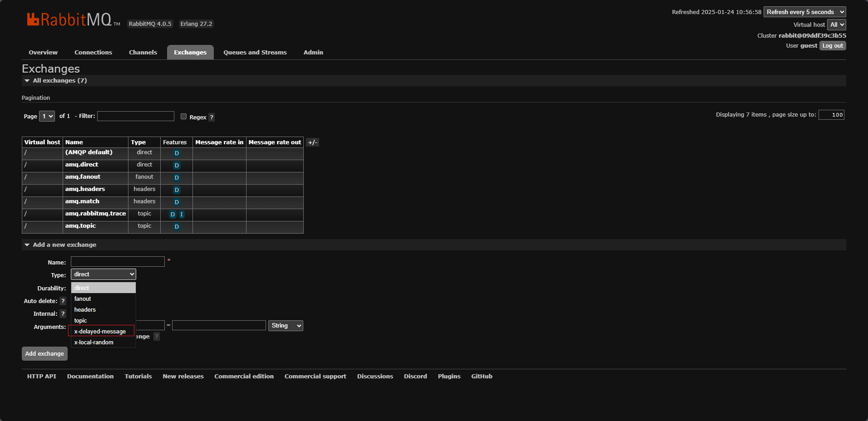Image resolution: width=868 pixels, height=421 pixels.
Task: Open the GitHub footer link
Action: 482,377
